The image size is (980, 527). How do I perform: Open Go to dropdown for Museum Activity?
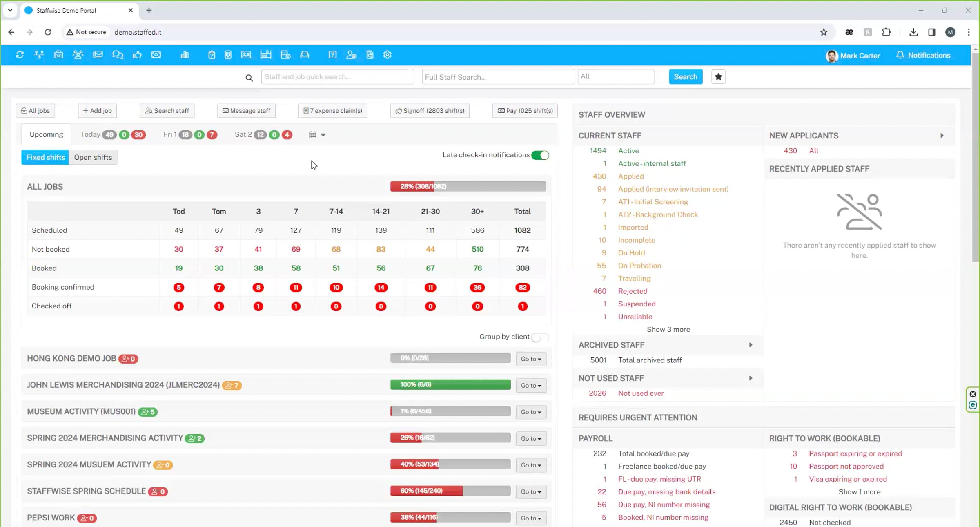pos(531,412)
